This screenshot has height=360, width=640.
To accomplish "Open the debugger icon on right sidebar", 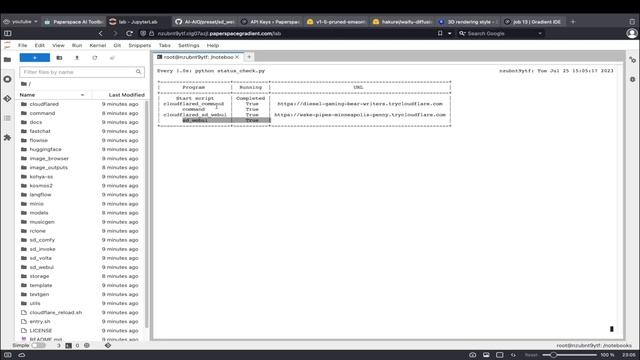I will click(632, 79).
